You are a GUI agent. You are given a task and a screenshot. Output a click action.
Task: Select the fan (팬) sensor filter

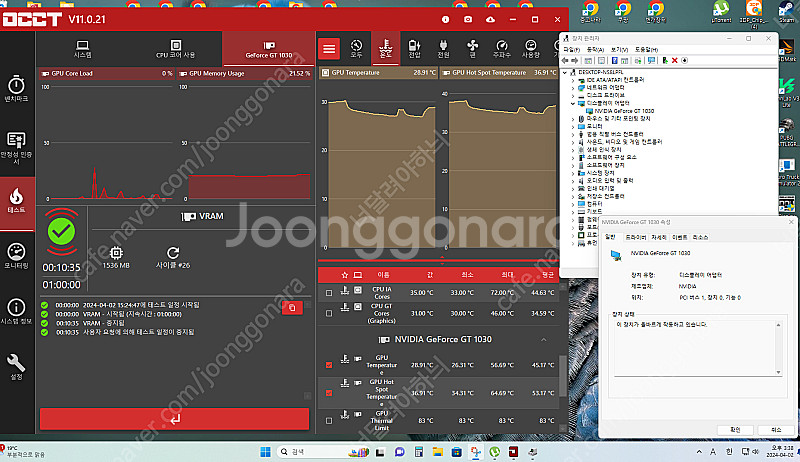(x=472, y=49)
